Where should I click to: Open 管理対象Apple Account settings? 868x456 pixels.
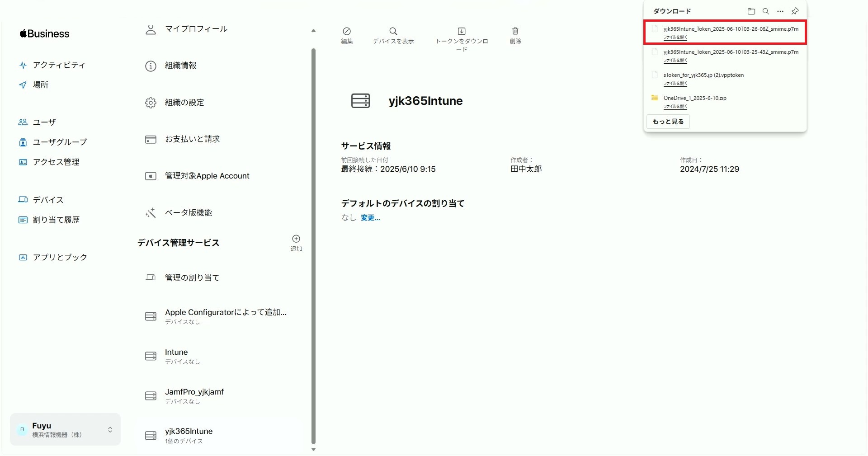pos(197,176)
